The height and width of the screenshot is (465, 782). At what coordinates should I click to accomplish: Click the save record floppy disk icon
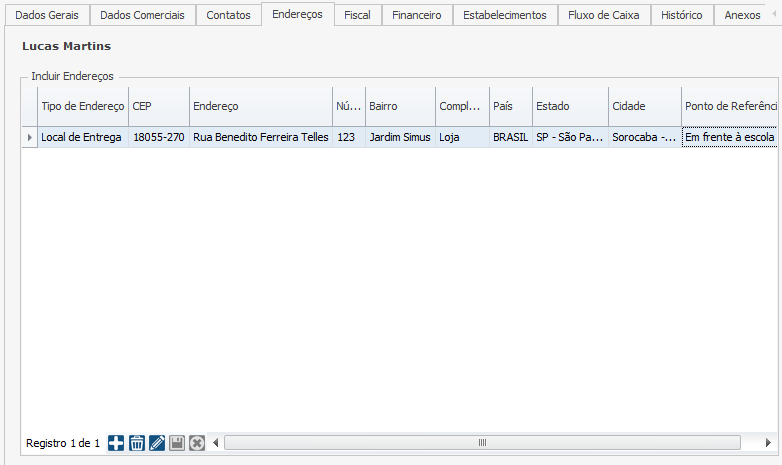(177, 443)
